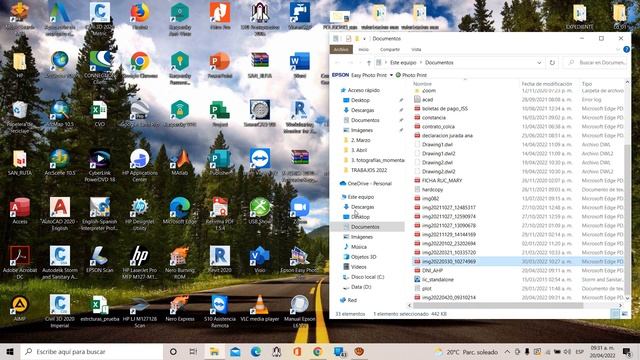Open Cortana circle icon on taskbar
Viewport: 640px width, 360px height.
click(173, 351)
